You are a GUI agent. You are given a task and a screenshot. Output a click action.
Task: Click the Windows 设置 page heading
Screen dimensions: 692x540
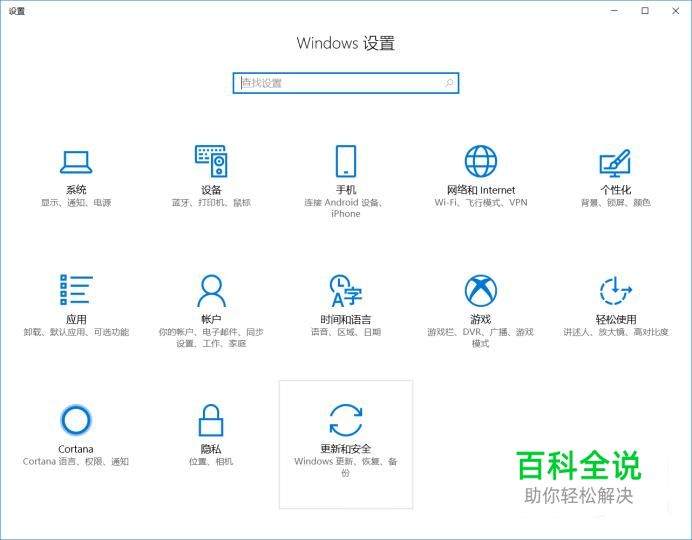[x=346, y=43]
